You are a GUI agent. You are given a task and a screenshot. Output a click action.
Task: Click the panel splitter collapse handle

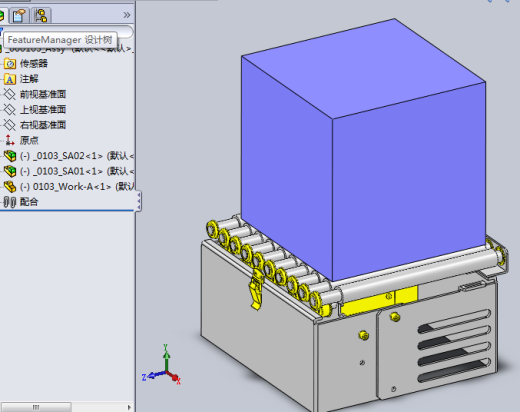139,201
